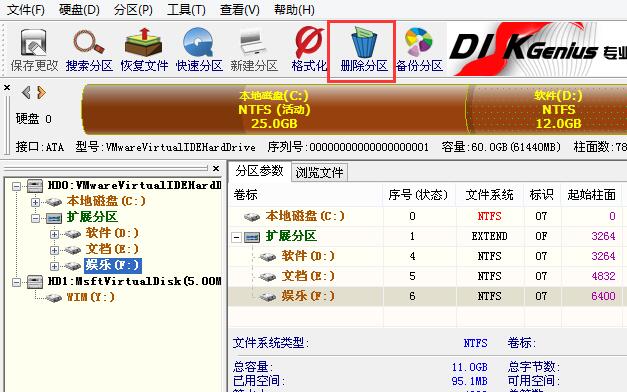Expand 文档(E:) node in the tree
Viewport: 627px width, 392px height.
click(x=54, y=250)
